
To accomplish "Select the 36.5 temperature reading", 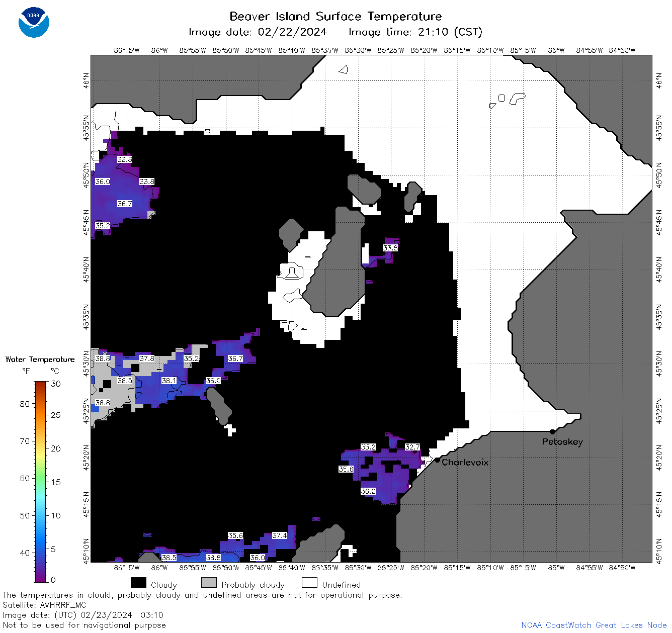I will [169, 558].
